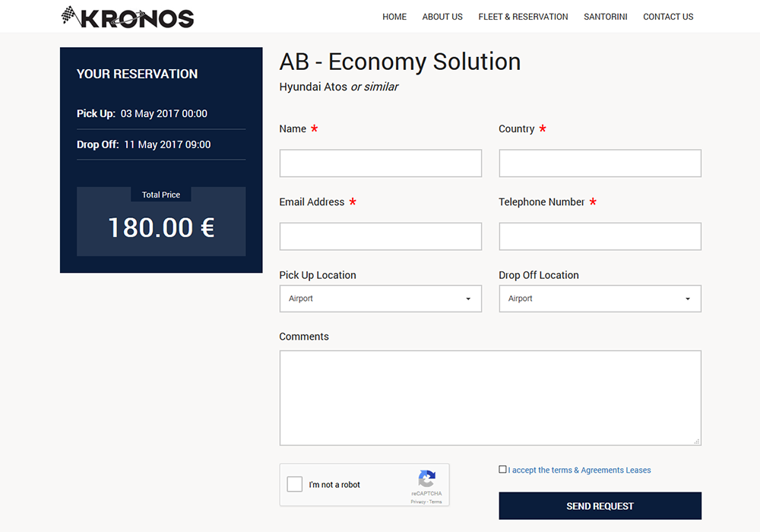Go to the HOME menu item
The height and width of the screenshot is (532, 760).
pyautogui.click(x=394, y=17)
